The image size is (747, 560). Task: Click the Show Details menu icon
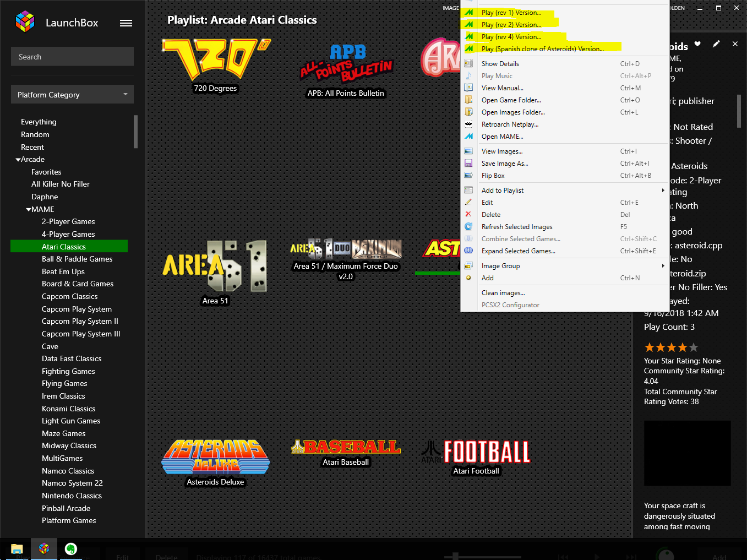pyautogui.click(x=468, y=63)
